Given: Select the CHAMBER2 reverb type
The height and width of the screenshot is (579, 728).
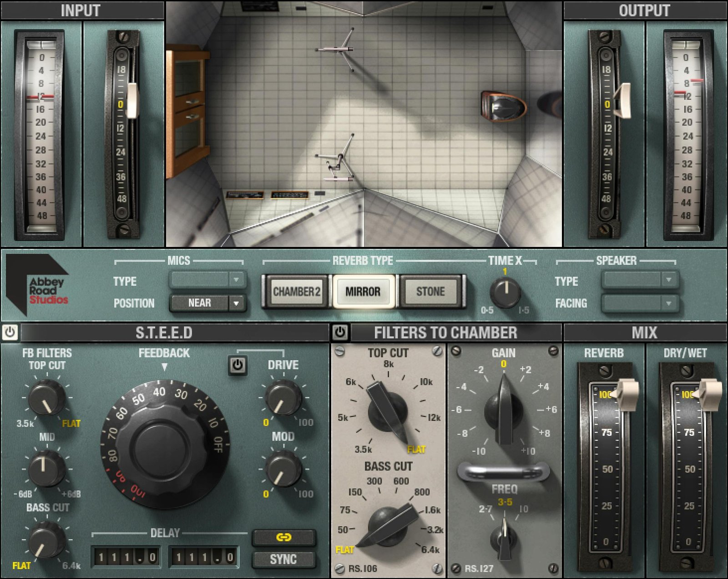Looking at the screenshot, I should tap(296, 292).
